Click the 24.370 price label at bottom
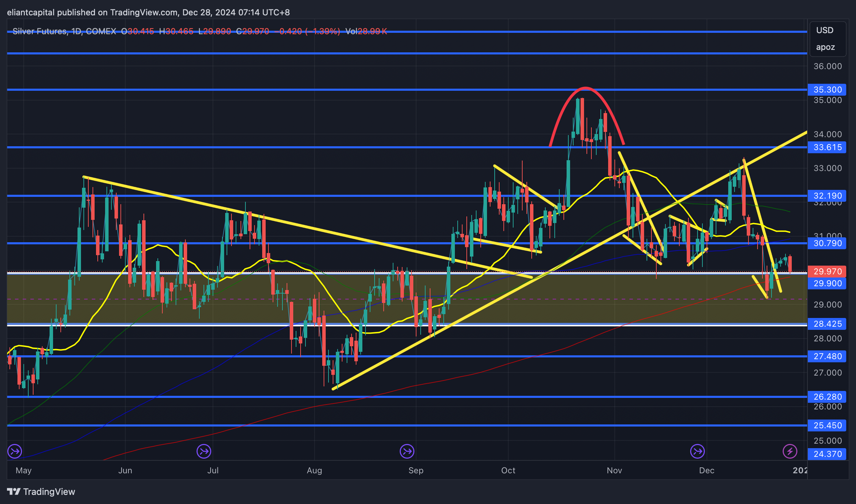Screen dimensions: 856x504 827,454
